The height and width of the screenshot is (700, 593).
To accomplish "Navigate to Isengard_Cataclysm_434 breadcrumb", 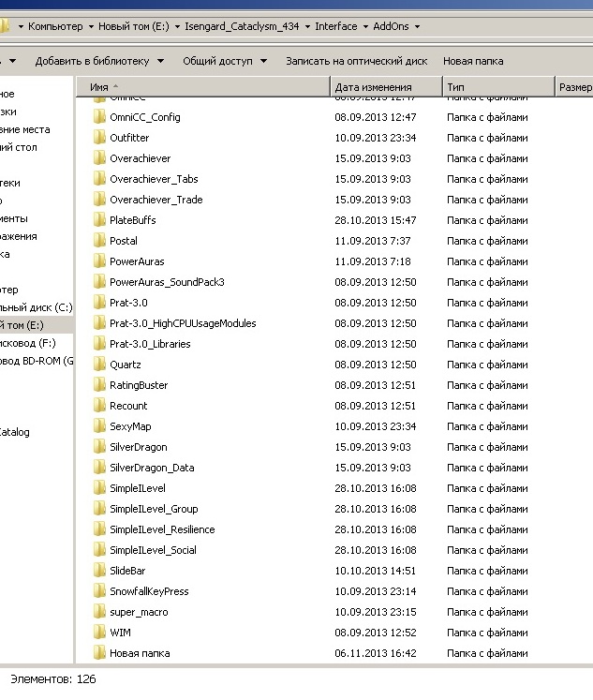I will pos(242,26).
